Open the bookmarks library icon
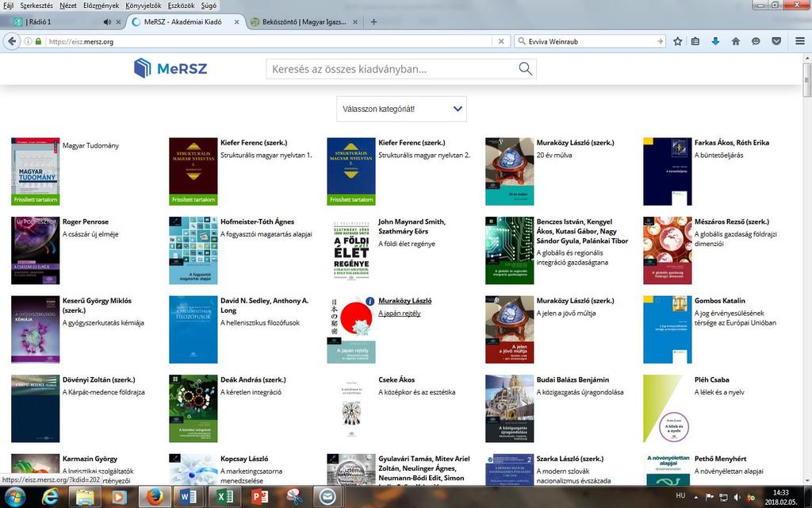This screenshot has height=508, width=812. (x=695, y=41)
